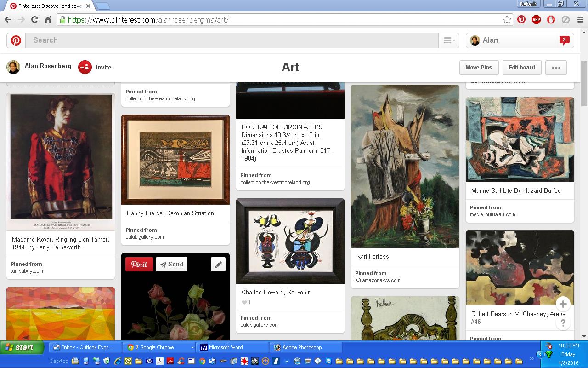
Task: Focus the Pinterest Search field
Action: coord(232,40)
